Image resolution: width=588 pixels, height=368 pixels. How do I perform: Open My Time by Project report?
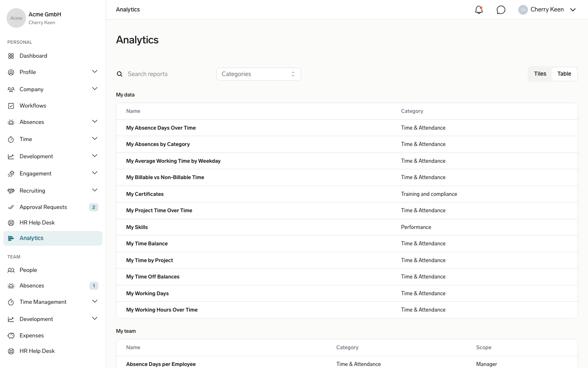click(149, 260)
